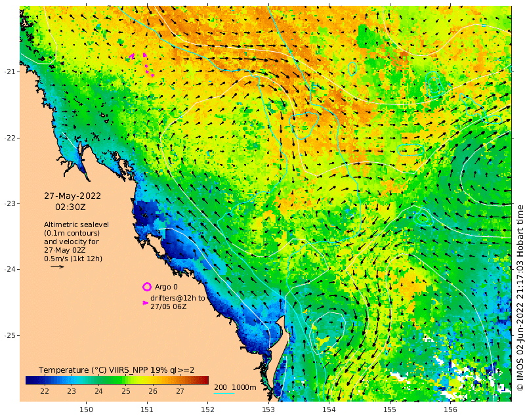Click the '153' longitude axis label

coord(268,409)
